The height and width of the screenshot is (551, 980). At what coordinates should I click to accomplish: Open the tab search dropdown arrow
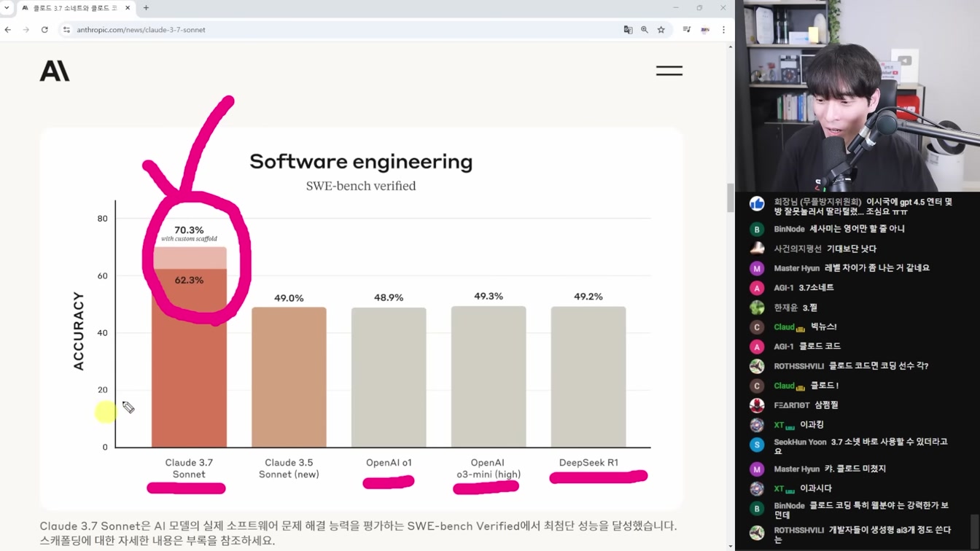tap(7, 8)
